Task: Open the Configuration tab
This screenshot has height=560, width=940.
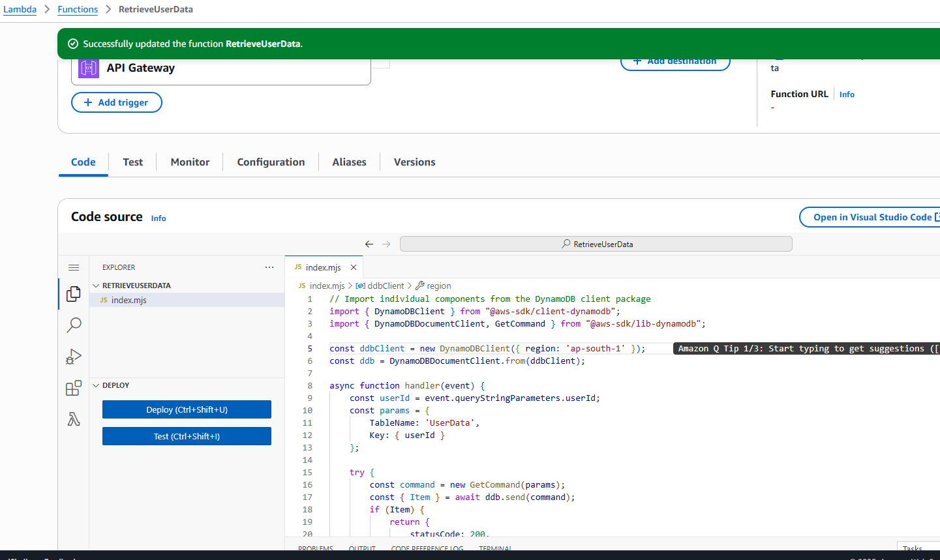Action: [271, 162]
